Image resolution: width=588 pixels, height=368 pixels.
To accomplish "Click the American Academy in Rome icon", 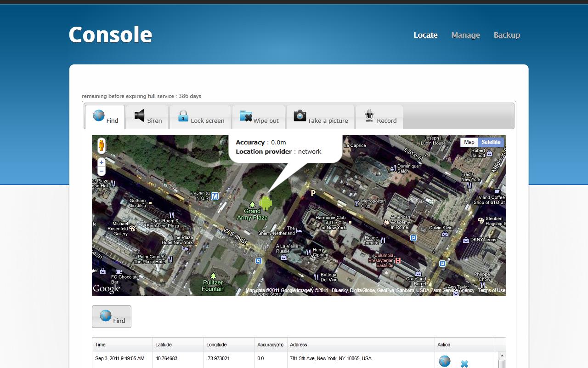I will pyautogui.click(x=386, y=222).
